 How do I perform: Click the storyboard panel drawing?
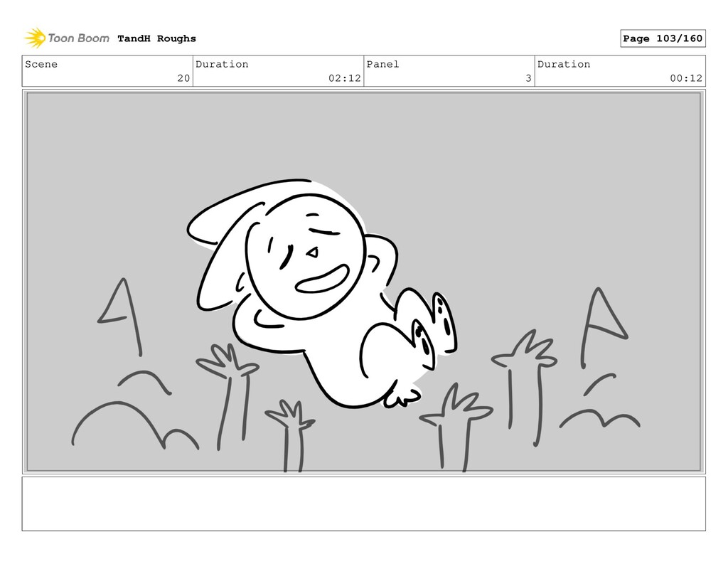click(363, 282)
